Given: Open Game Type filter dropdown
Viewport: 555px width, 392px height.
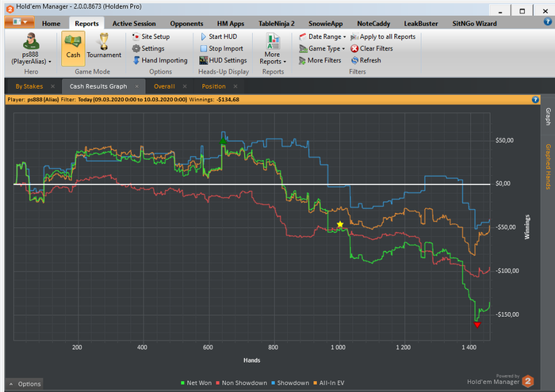Looking at the screenshot, I should [322, 48].
